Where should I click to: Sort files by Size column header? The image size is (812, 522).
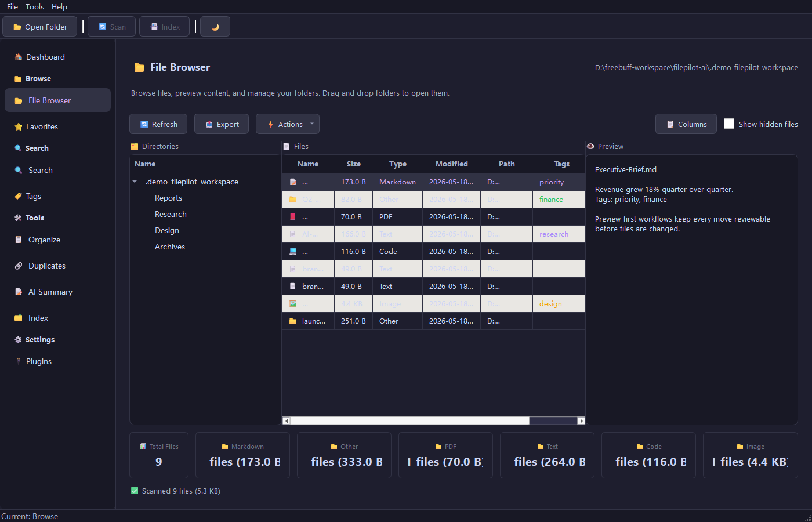(354, 164)
